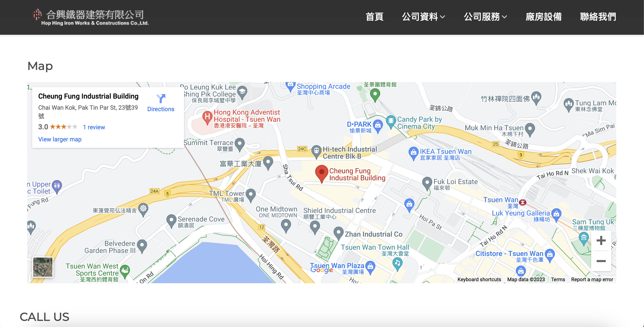Click the red Cheung Fung Industrial Building pin

[x=321, y=173]
